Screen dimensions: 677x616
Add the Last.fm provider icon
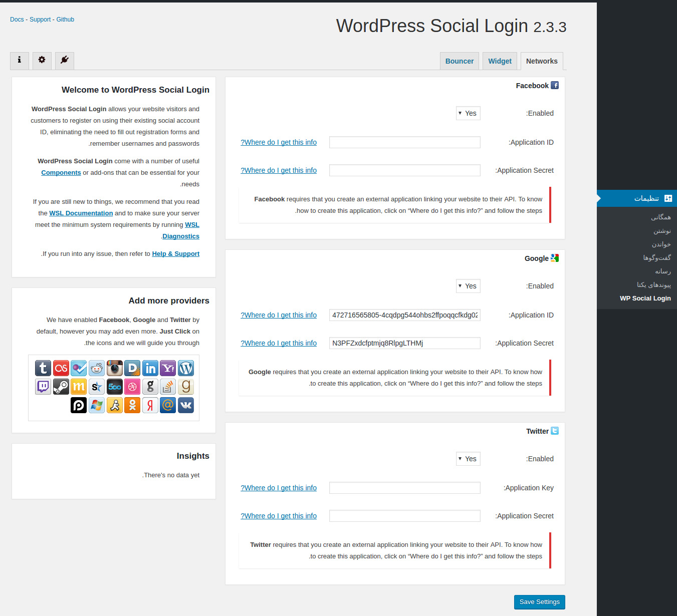[x=61, y=368]
